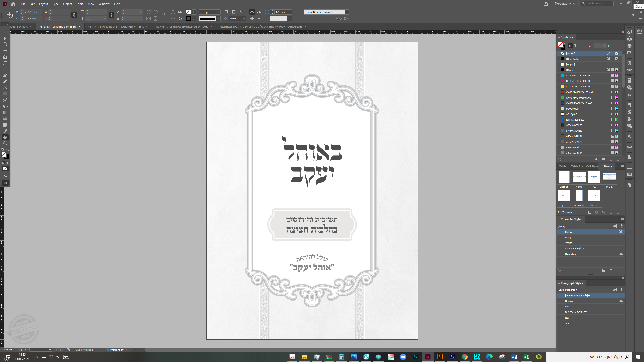Select the Zoom tool magnifier
This screenshot has width=644, height=362.
pos(5,143)
